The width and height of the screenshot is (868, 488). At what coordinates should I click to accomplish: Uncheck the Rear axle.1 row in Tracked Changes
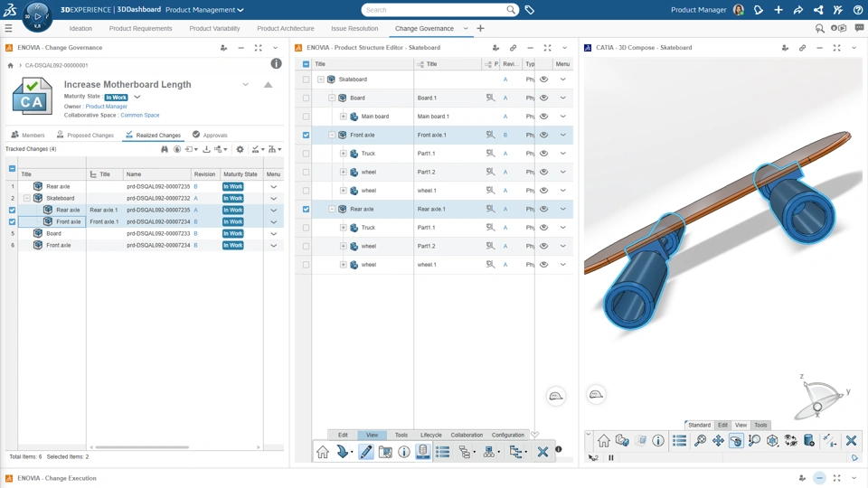click(x=12, y=211)
